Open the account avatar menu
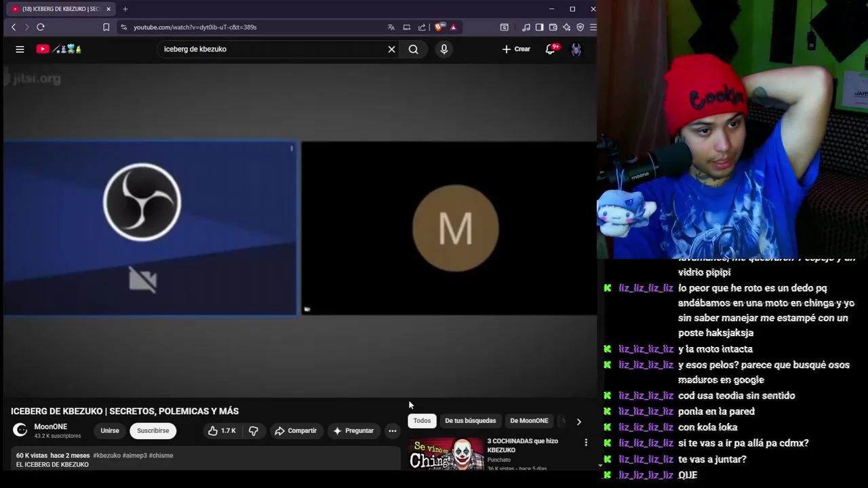The height and width of the screenshot is (488, 868). coord(576,49)
